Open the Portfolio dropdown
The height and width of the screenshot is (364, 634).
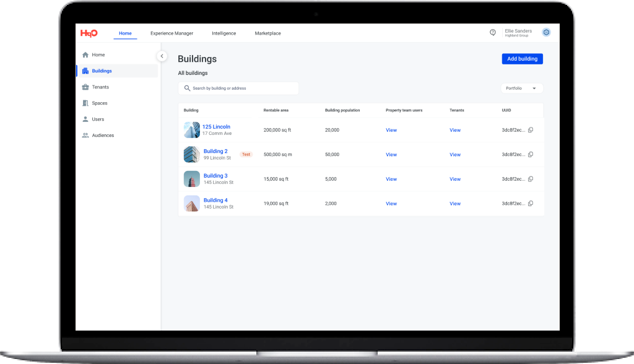click(521, 89)
